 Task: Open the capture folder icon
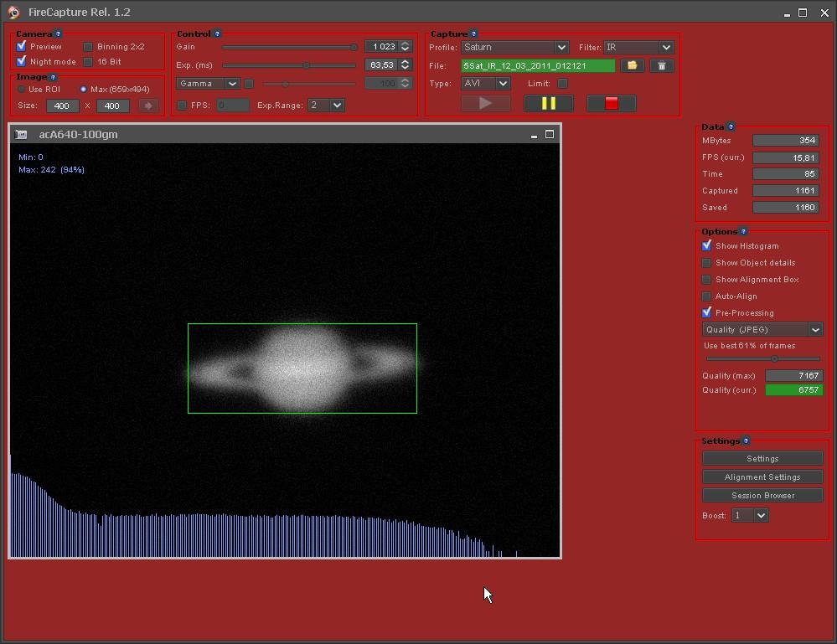(632, 65)
